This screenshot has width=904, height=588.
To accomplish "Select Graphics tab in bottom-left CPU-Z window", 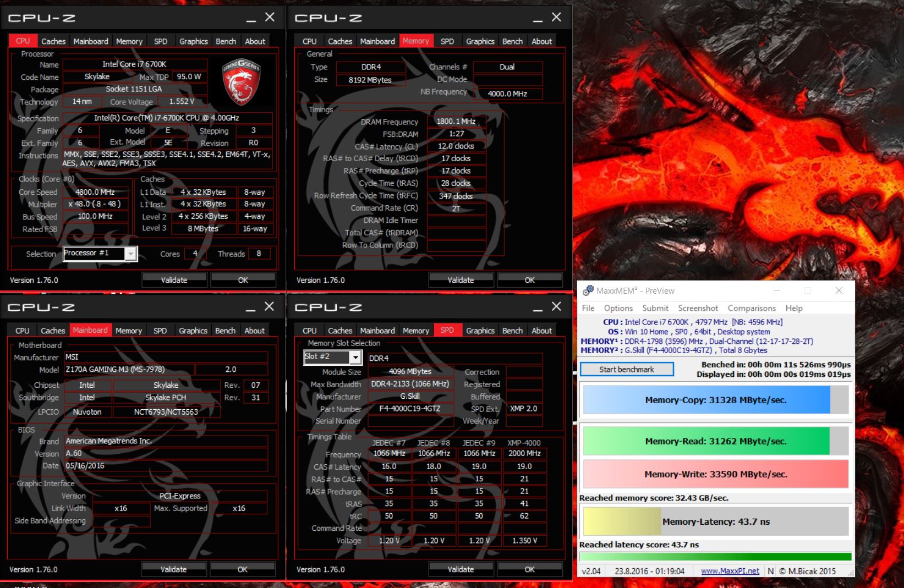I will (193, 331).
